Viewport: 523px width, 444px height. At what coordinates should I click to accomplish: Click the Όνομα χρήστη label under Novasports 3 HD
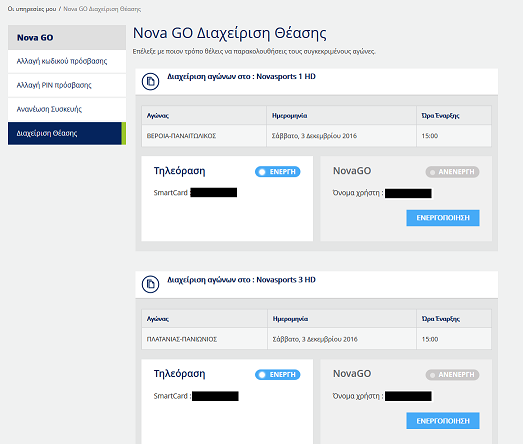click(358, 396)
